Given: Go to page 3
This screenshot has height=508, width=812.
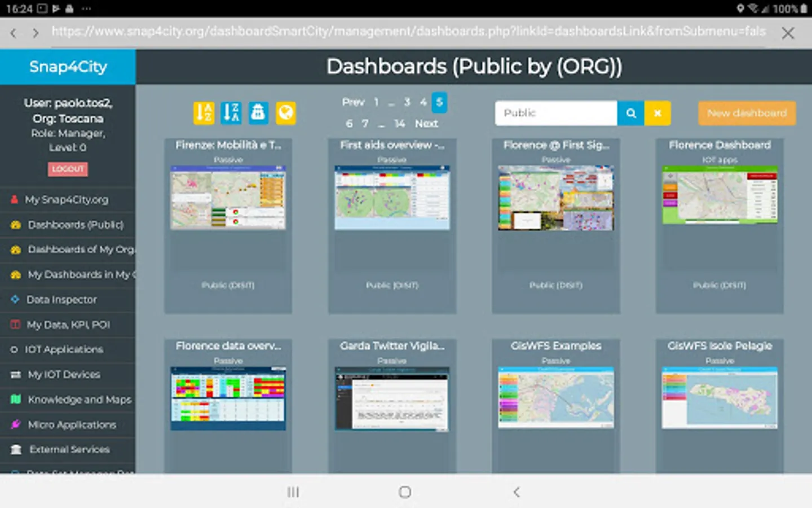Looking at the screenshot, I should tap(407, 102).
